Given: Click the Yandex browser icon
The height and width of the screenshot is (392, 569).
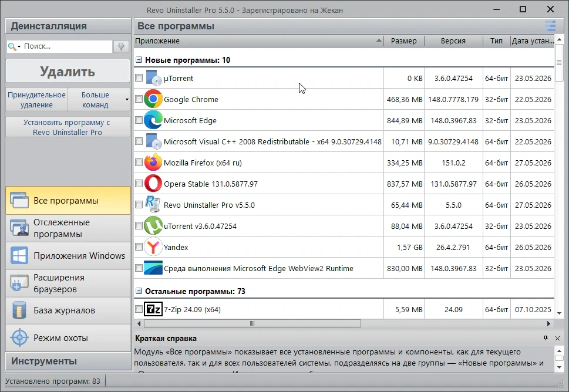Looking at the screenshot, I should (153, 247).
